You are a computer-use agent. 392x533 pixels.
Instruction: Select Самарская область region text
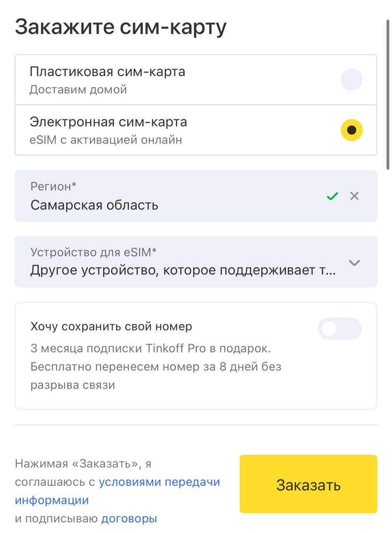94,205
